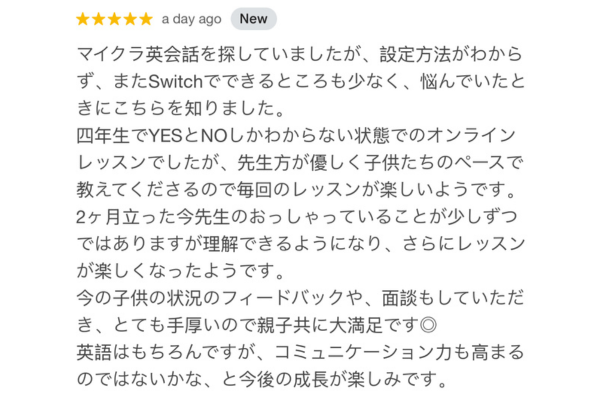The width and height of the screenshot is (600, 400).
Task: Click the opening text "マイクラ英会話"
Action: [138, 54]
